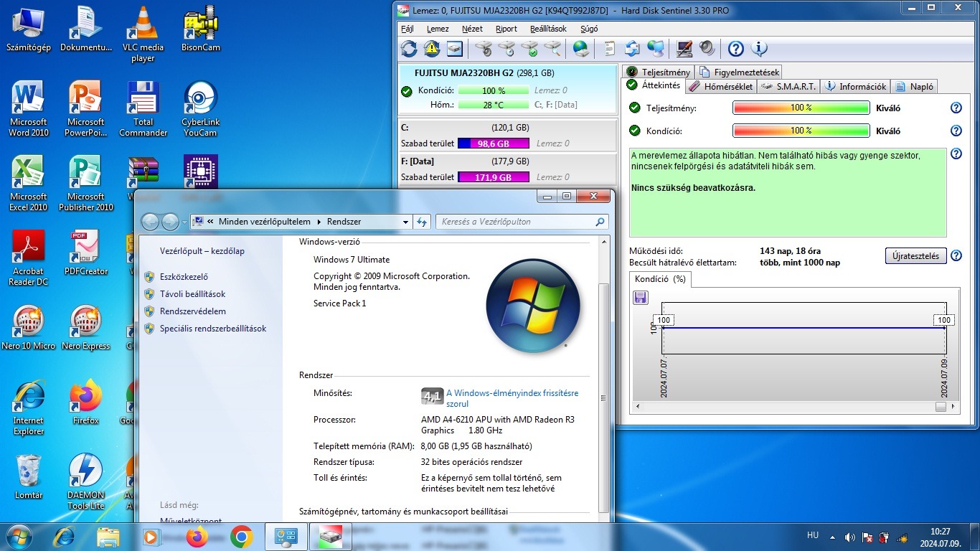Viewport: 980px width, 551px height.
Task: Switch to the Napló tab
Action: coord(915,86)
